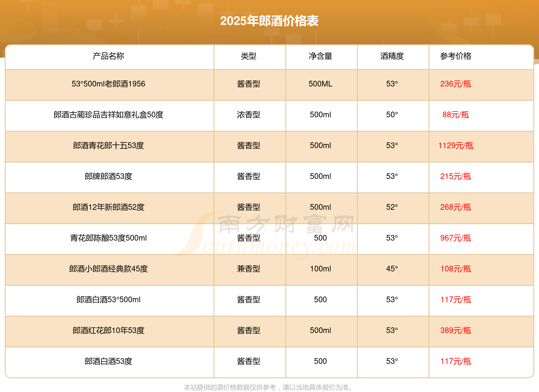Image resolution: width=539 pixels, height=392 pixels.
Task: Click 117元/瓶 in 郎酒白酒53°500ml row
Action: [456, 300]
